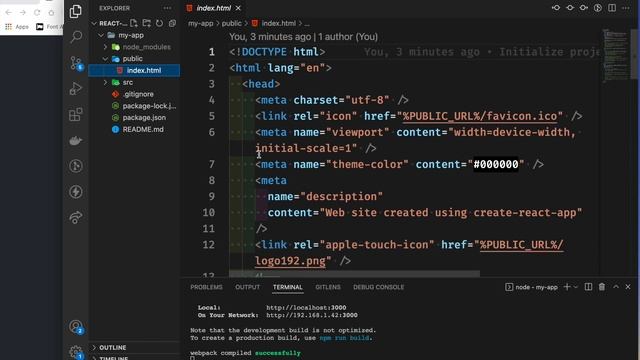Collapse the public folder
The height and width of the screenshot is (360, 640).
pos(105,59)
